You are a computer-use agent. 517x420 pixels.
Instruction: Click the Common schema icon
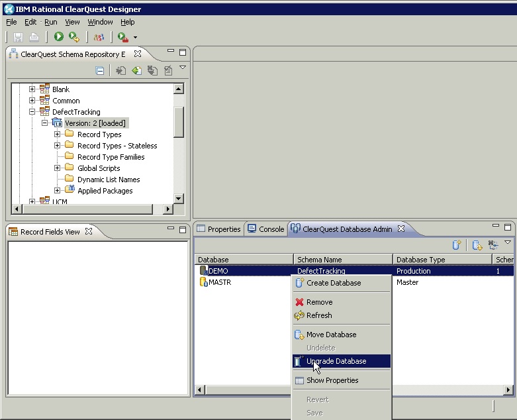(x=44, y=99)
